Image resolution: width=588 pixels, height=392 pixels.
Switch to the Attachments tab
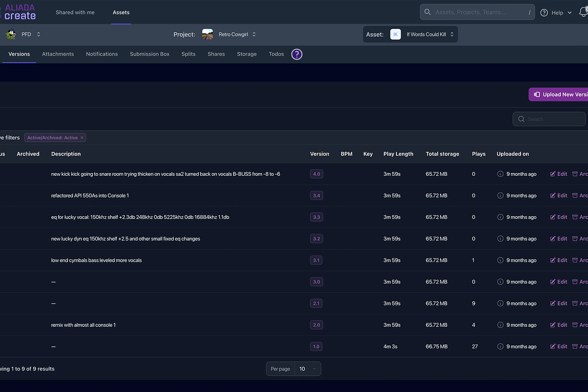point(58,54)
